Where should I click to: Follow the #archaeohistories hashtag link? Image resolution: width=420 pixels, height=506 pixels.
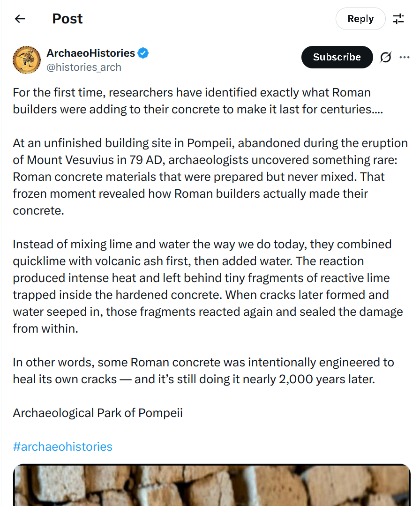(x=63, y=446)
